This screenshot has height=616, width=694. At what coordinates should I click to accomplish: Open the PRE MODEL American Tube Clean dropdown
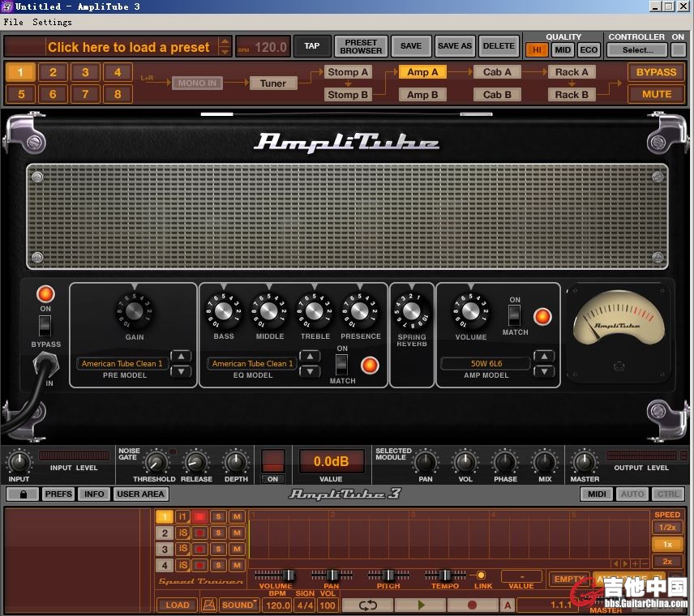coord(122,364)
